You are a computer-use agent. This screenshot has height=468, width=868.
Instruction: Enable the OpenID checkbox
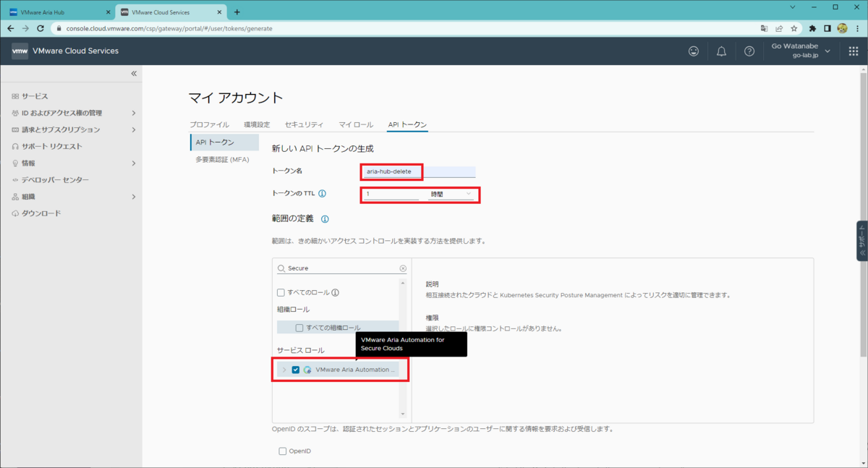(283, 451)
